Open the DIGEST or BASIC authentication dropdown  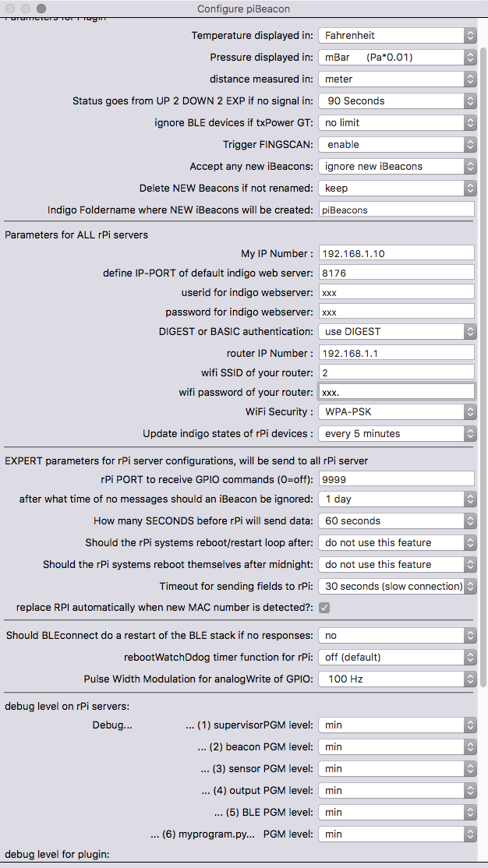(397, 332)
